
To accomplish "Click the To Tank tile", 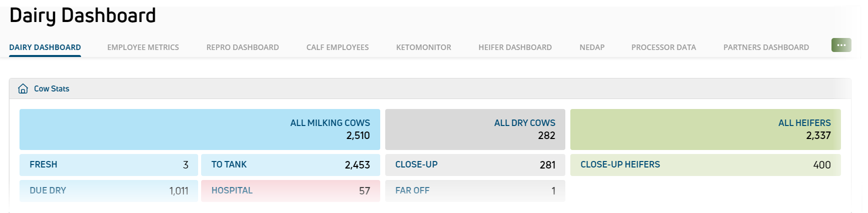I will (x=291, y=165).
